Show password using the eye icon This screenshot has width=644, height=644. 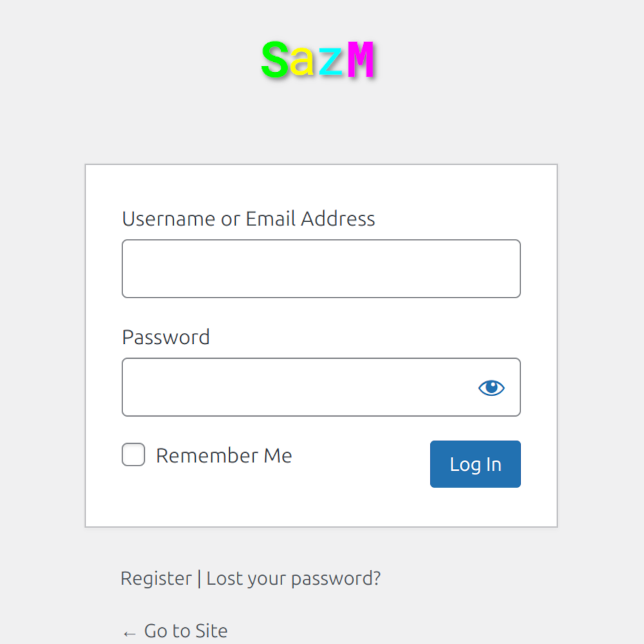[x=491, y=388]
